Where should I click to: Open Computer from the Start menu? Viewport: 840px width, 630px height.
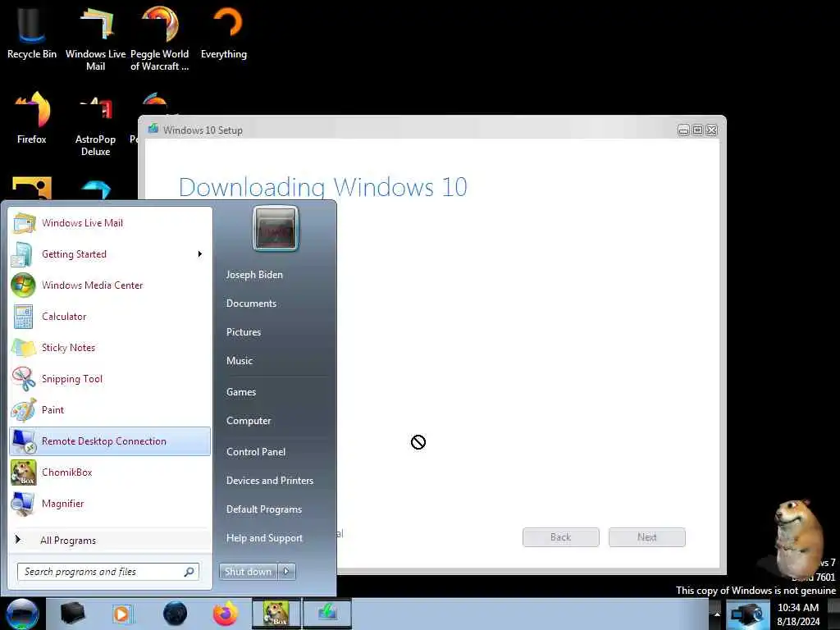pos(249,421)
